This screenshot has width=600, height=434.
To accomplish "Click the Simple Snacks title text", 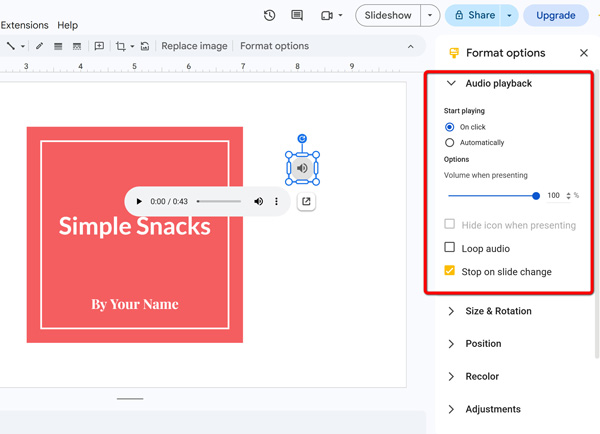I will click(x=134, y=226).
